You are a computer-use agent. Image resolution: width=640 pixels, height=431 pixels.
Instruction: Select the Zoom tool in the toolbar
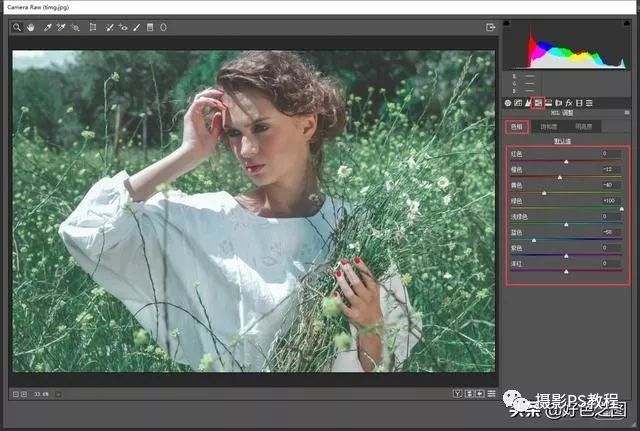[17, 28]
